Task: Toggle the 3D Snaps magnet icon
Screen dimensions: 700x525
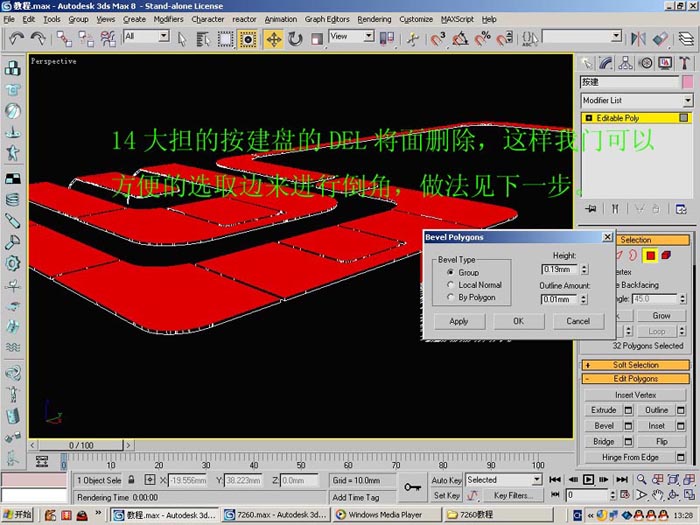Action: click(438, 39)
